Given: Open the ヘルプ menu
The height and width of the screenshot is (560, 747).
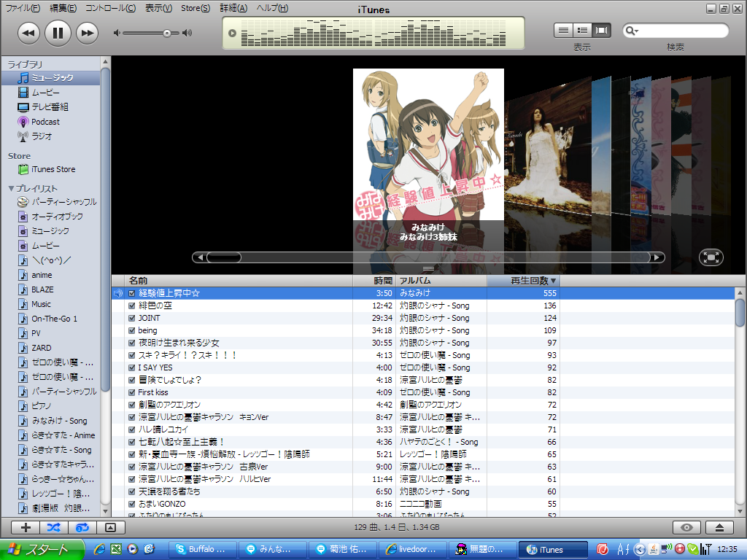Looking at the screenshot, I should click(272, 8).
